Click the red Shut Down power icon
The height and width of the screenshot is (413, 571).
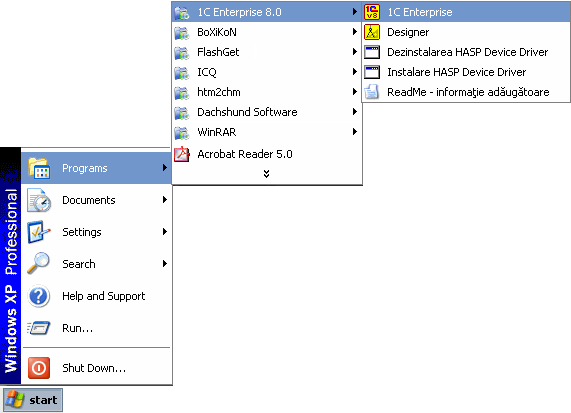(x=39, y=368)
